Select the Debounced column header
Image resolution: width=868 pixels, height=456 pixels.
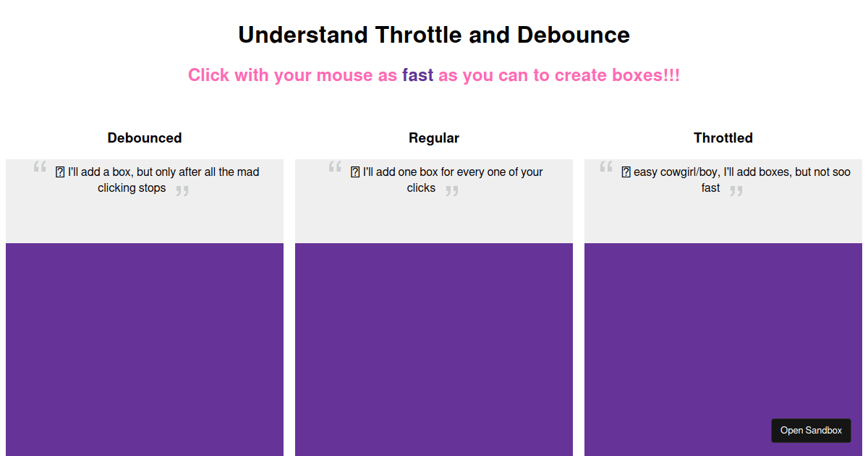tap(145, 138)
